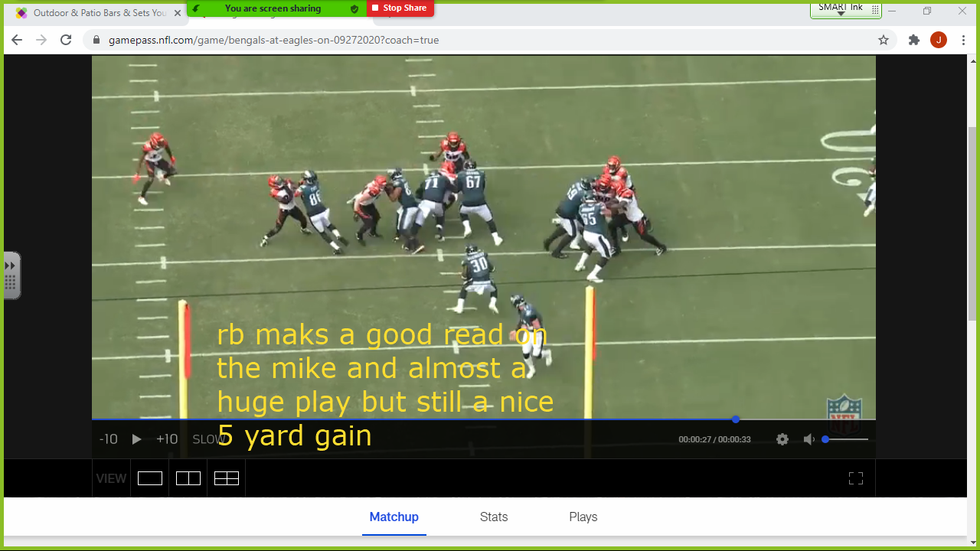Switch to the Plays tab
This screenshot has height=551, width=980.
[583, 517]
